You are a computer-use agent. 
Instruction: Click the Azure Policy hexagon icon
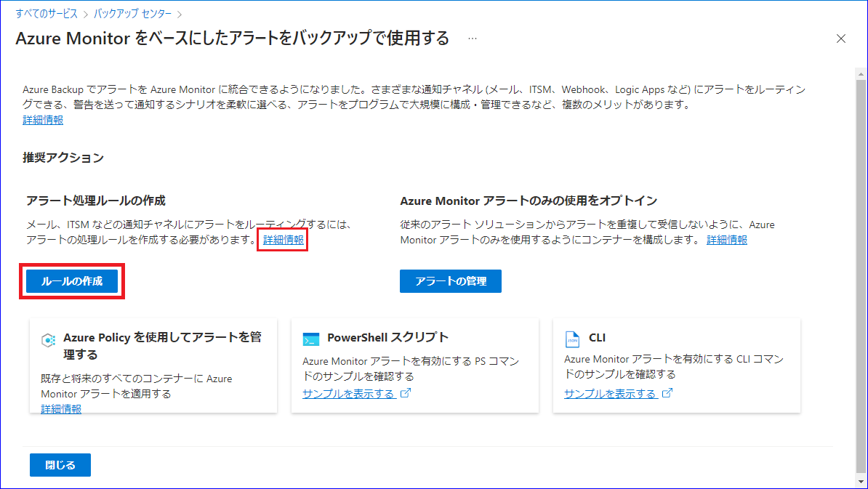(48, 339)
